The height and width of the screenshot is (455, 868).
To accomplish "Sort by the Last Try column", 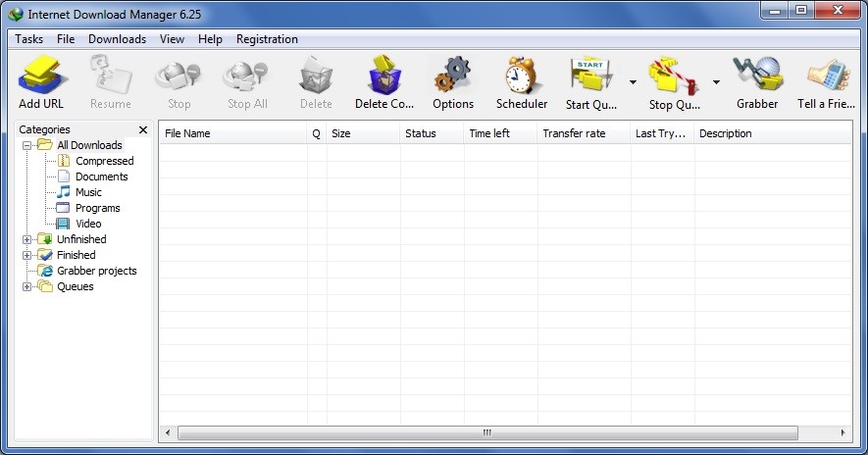I will pos(663,133).
